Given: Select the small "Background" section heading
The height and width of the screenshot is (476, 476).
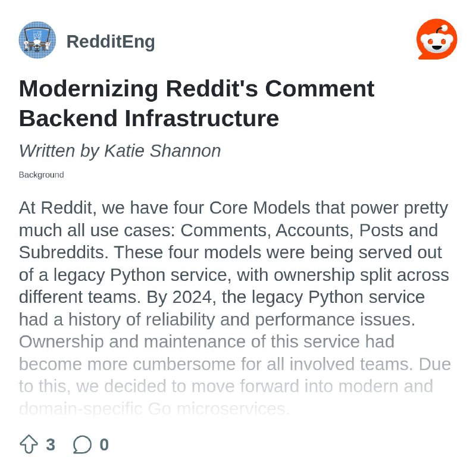Looking at the screenshot, I should pos(41,175).
